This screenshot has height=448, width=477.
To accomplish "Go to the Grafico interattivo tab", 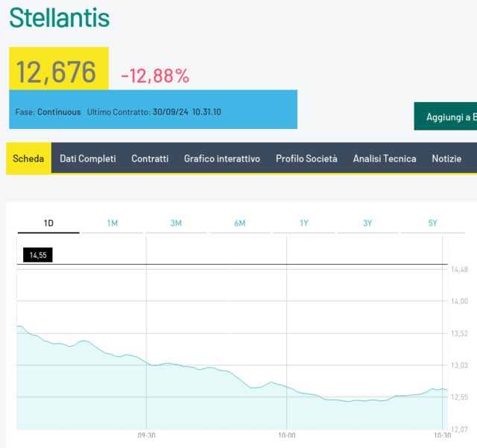I will point(222,158).
